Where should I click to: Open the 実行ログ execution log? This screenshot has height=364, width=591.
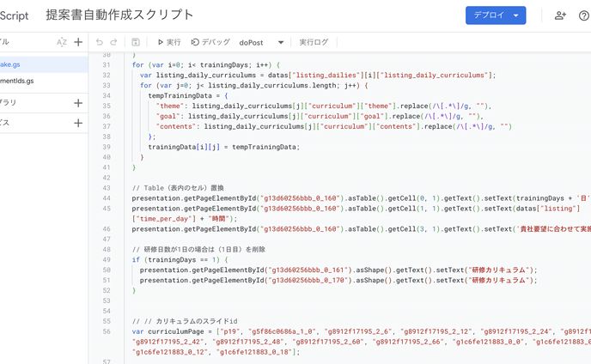314,42
